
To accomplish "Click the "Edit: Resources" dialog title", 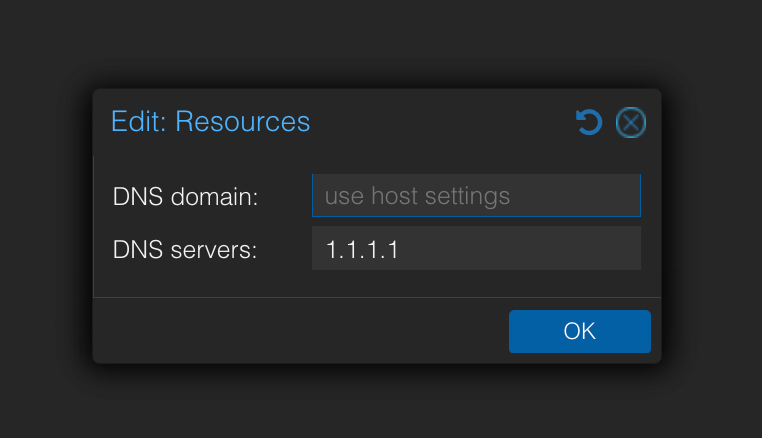I will tap(210, 122).
